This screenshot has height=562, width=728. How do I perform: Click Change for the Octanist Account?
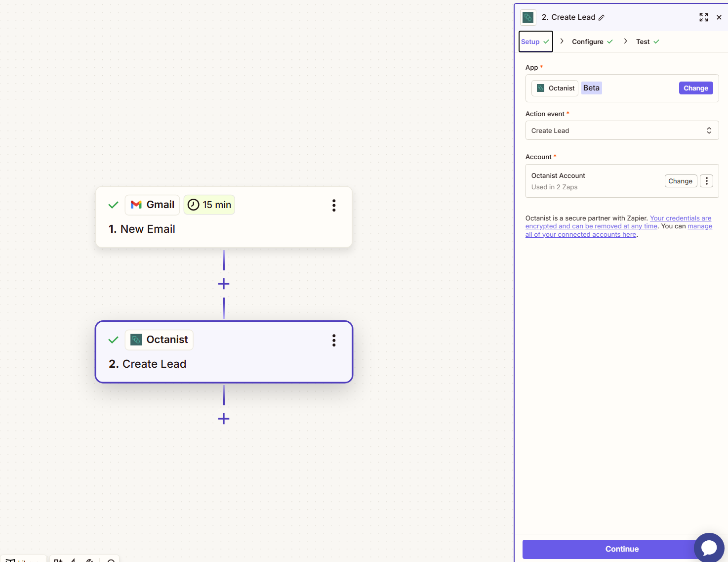[x=680, y=180]
